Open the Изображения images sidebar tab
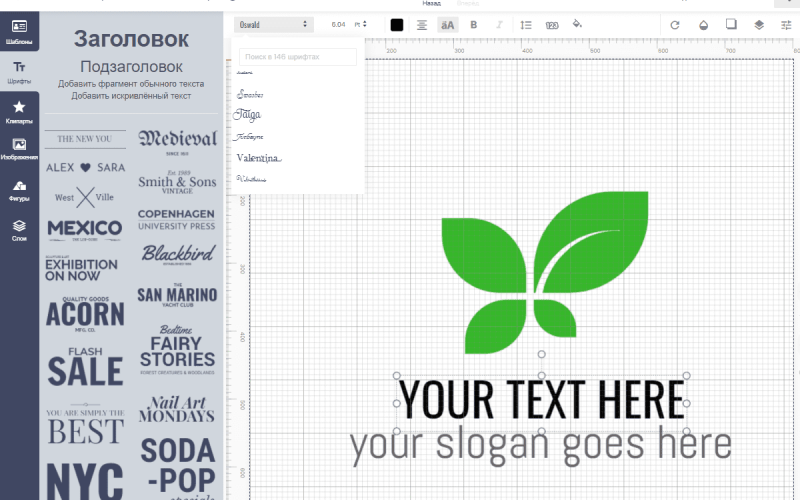The image size is (800, 500). (19, 149)
